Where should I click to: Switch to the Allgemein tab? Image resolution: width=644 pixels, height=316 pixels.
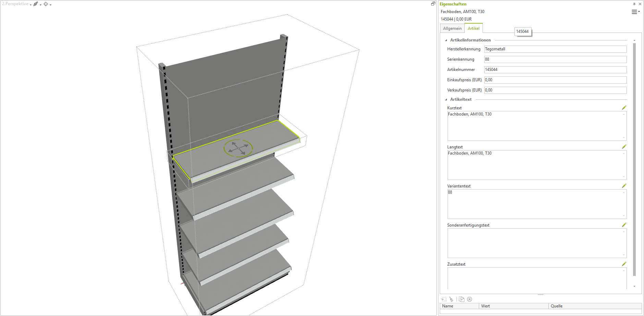(x=452, y=28)
